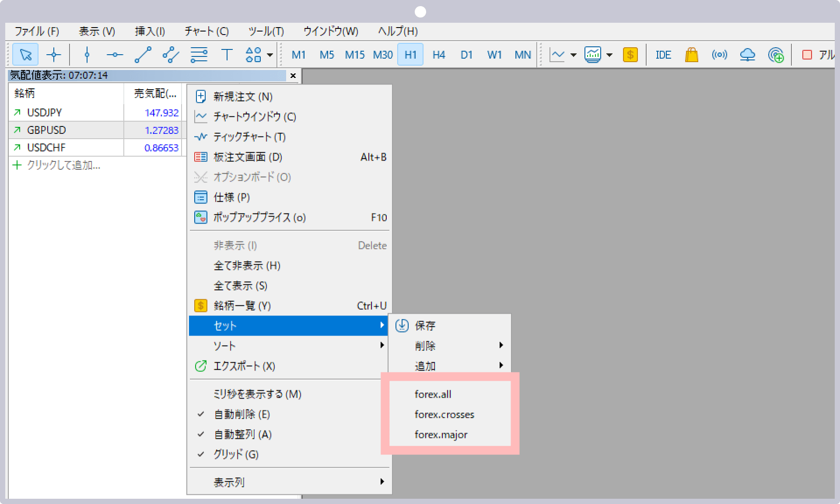840x504 pixels.
Task: Click 全て非表示 (H) entry
Action: coord(290,265)
